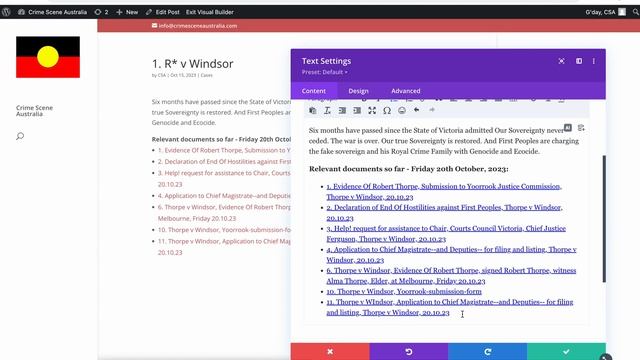Toggle the fullscreen editor icon
The image size is (640, 360).
372,110
